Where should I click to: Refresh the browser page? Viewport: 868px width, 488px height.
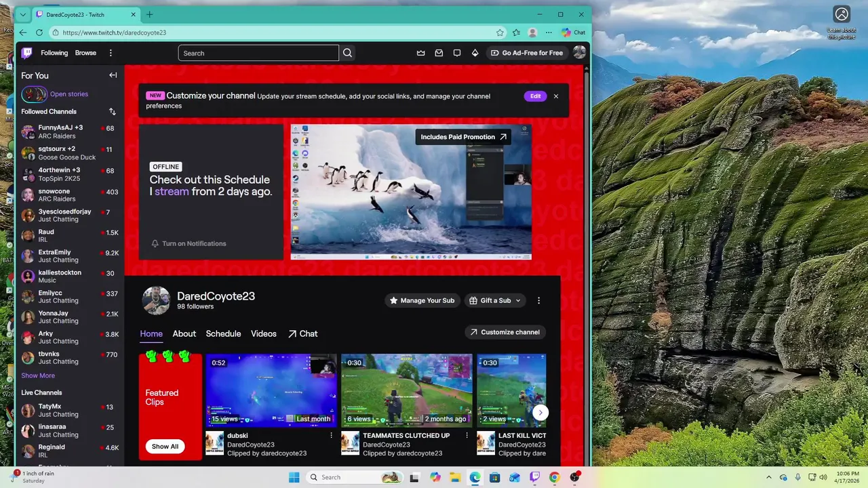coord(39,32)
